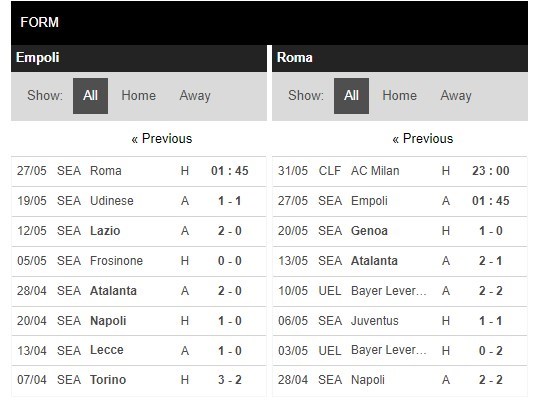Show Roma Away matches only
This screenshot has width=535, height=412.
point(456,95)
